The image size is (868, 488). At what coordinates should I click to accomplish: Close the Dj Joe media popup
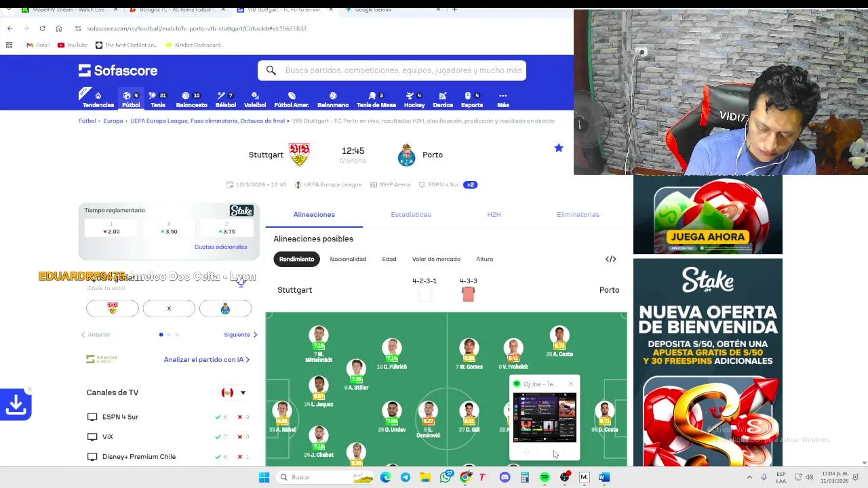(571, 384)
